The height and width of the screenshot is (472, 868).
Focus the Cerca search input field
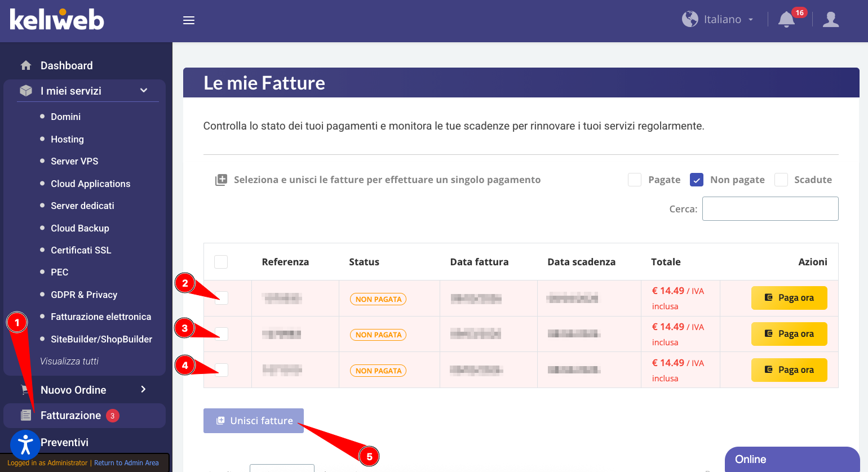pyautogui.click(x=770, y=209)
